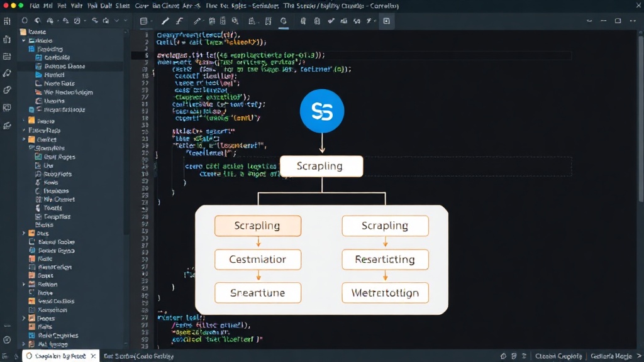Click the white Scrapling box above Resarticting

click(385, 226)
